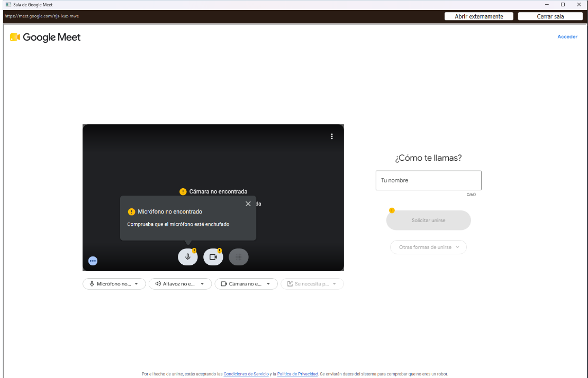
Task: Toggle the camera button in preview
Action: 213,257
